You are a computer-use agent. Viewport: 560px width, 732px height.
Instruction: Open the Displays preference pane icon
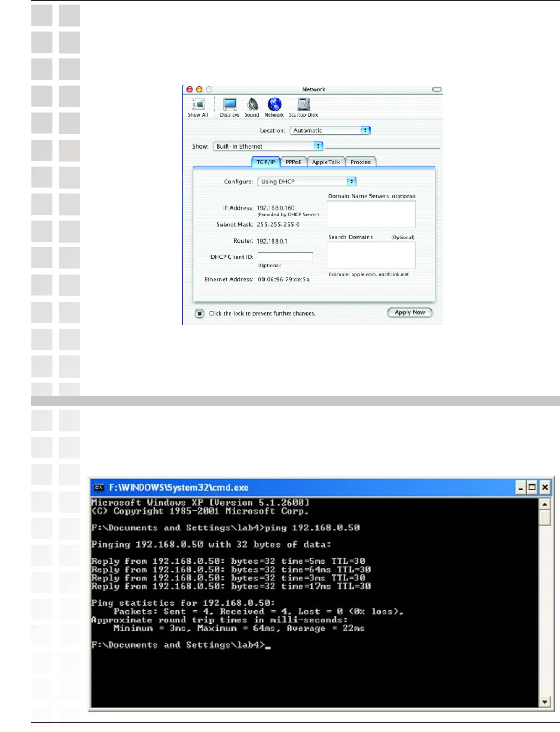(x=229, y=108)
